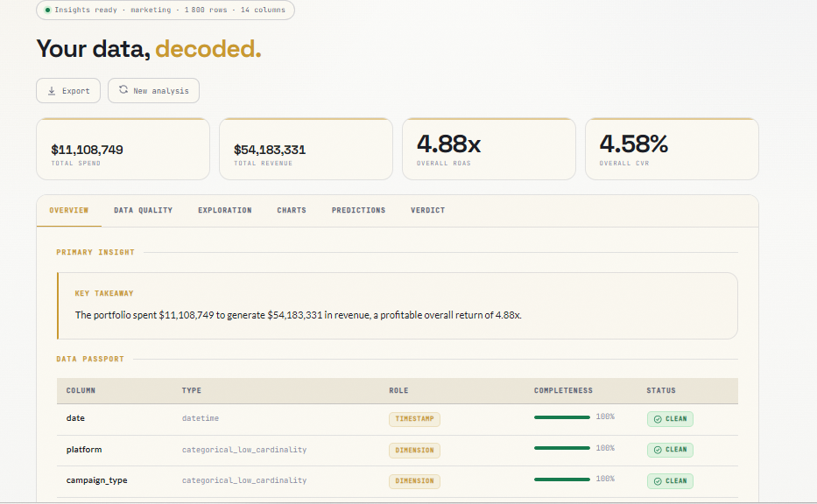This screenshot has width=817, height=504.
Task: Click the 'platform' column name cell
Action: (x=84, y=450)
